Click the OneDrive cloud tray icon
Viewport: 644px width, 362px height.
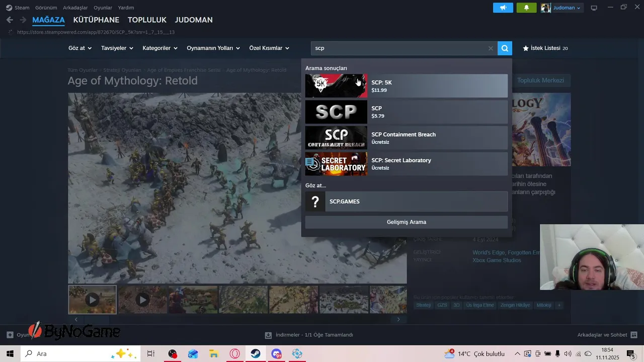[588, 354]
